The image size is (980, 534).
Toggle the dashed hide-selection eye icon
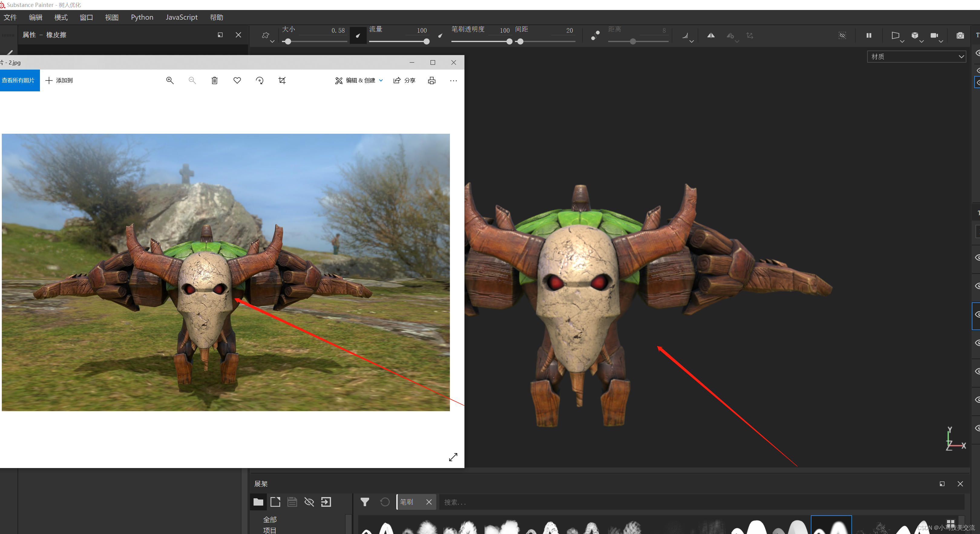click(x=842, y=35)
